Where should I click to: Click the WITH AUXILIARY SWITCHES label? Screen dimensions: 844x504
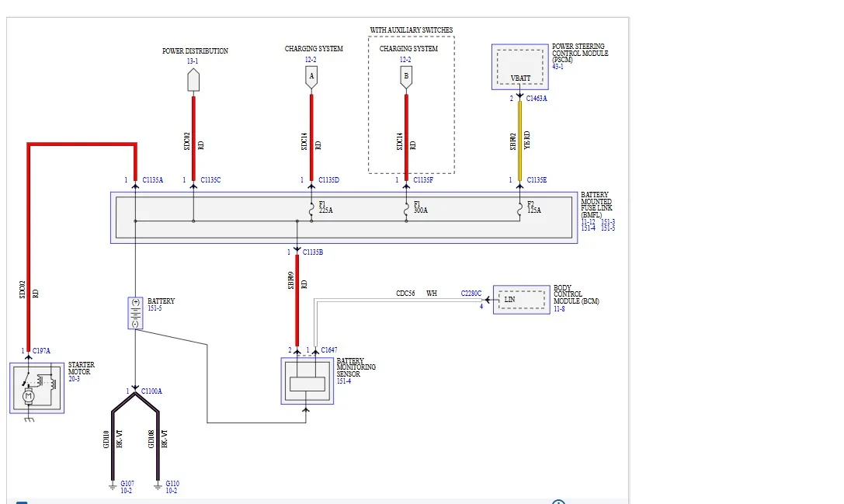point(412,30)
